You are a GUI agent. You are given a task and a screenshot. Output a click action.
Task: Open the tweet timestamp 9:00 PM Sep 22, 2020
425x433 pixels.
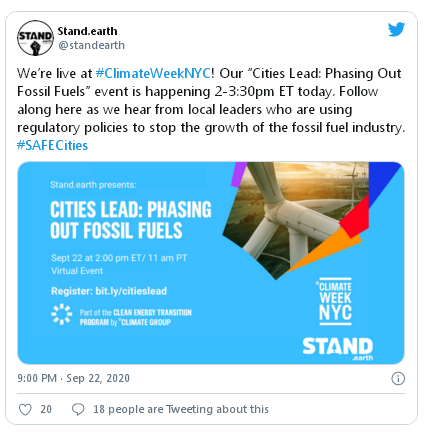click(73, 378)
